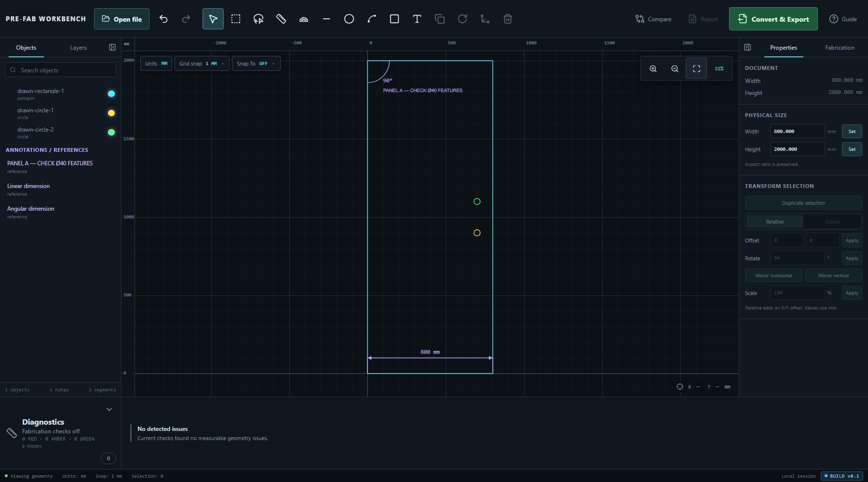Screen dimensions: 868x482
Task: Focus the Search objects field
Action: (61, 70)
